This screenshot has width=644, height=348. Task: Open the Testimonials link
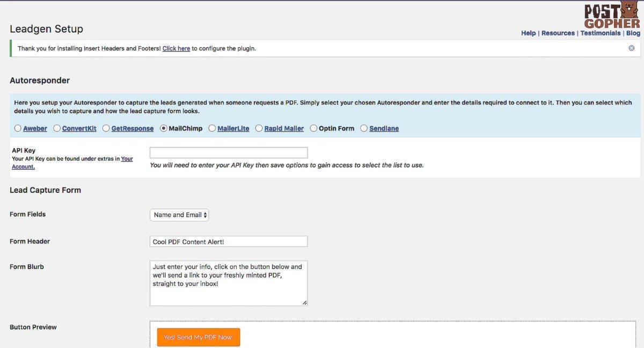[600, 33]
